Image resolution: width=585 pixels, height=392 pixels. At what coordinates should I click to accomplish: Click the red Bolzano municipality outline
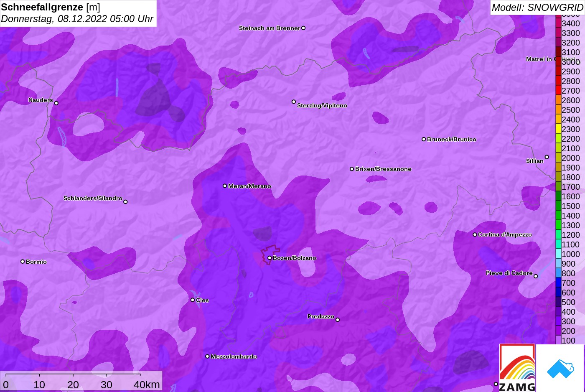[270, 254]
